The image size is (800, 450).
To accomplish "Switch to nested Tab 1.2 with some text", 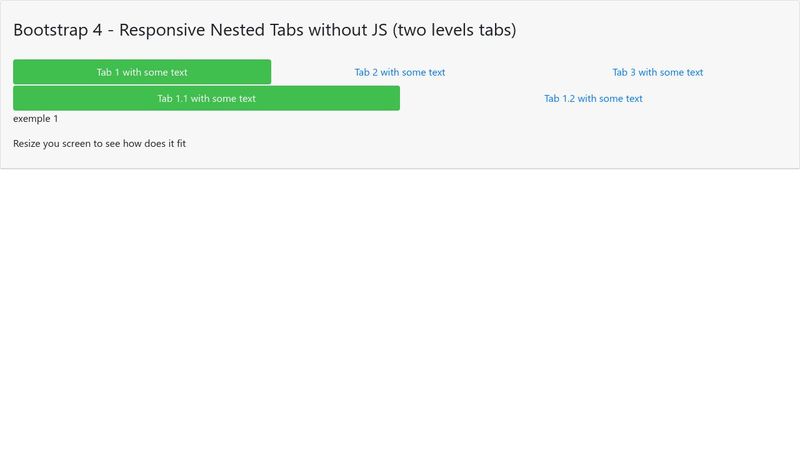I will coord(593,98).
